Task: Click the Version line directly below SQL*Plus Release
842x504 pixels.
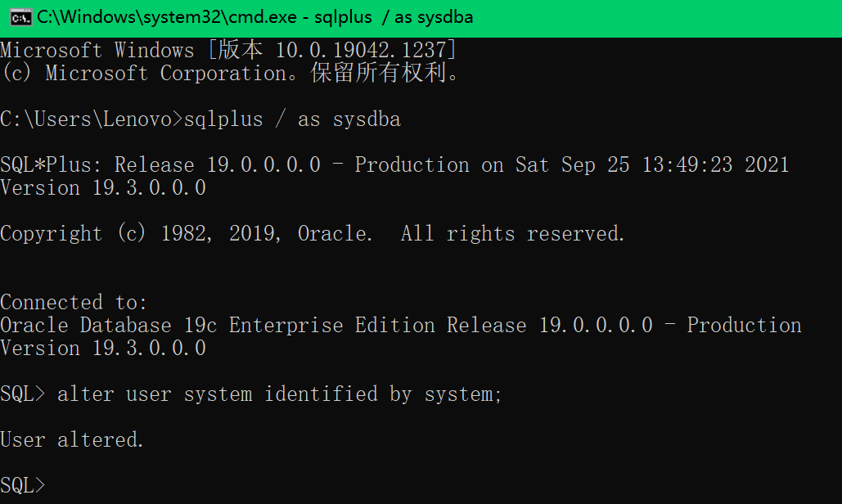Action: (x=103, y=188)
